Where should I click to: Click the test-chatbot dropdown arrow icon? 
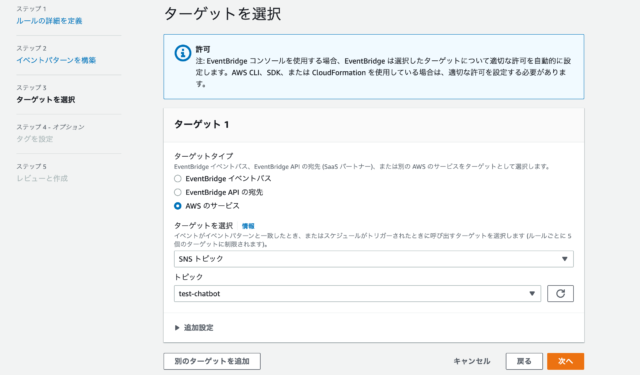pos(532,293)
